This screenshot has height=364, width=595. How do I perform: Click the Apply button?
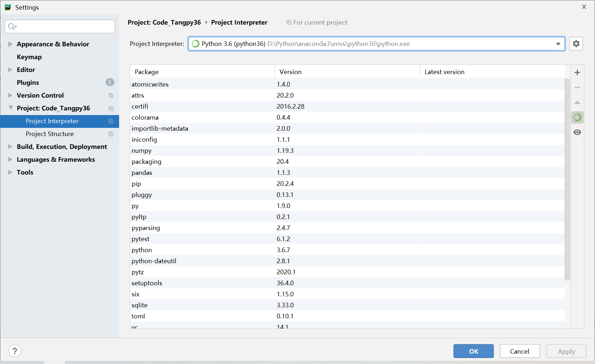point(566,351)
